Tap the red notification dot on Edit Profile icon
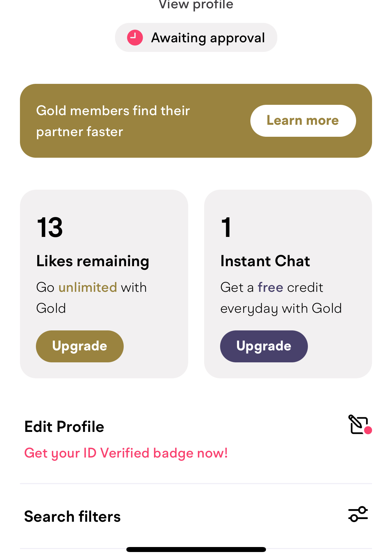 click(368, 430)
